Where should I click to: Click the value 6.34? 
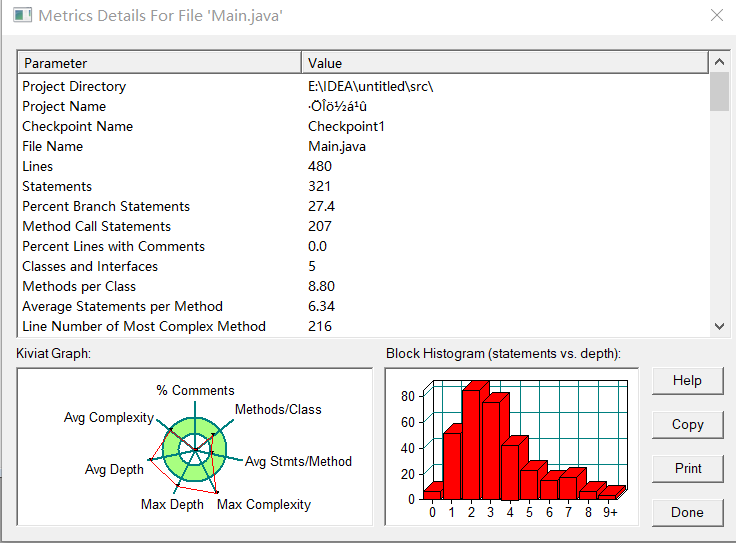pyautogui.click(x=322, y=306)
